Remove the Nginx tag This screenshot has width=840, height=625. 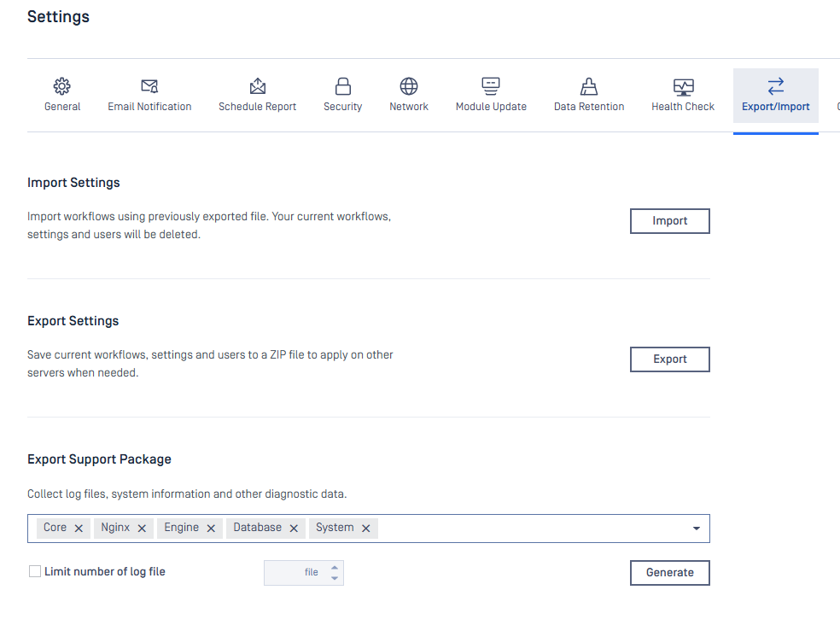pyautogui.click(x=142, y=529)
